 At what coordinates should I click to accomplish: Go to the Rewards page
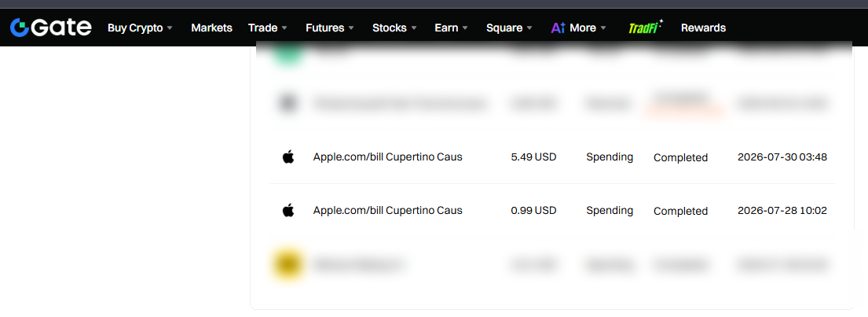coord(703,28)
